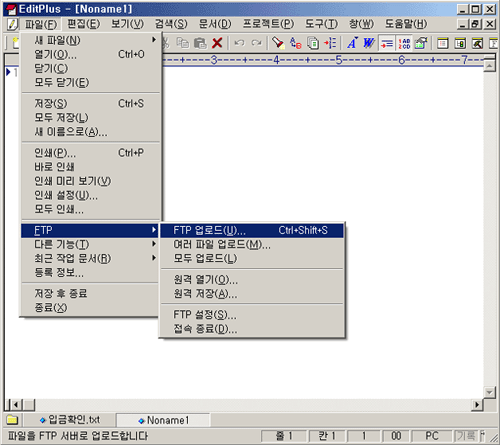The height and width of the screenshot is (445, 500).
Task: Toggle word wrap with W icon
Action: [369, 43]
